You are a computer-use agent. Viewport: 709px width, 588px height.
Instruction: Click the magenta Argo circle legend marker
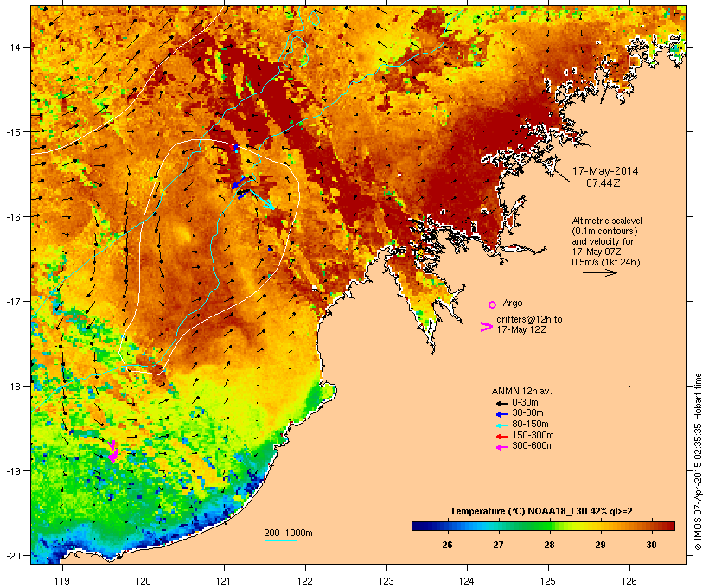click(x=493, y=305)
